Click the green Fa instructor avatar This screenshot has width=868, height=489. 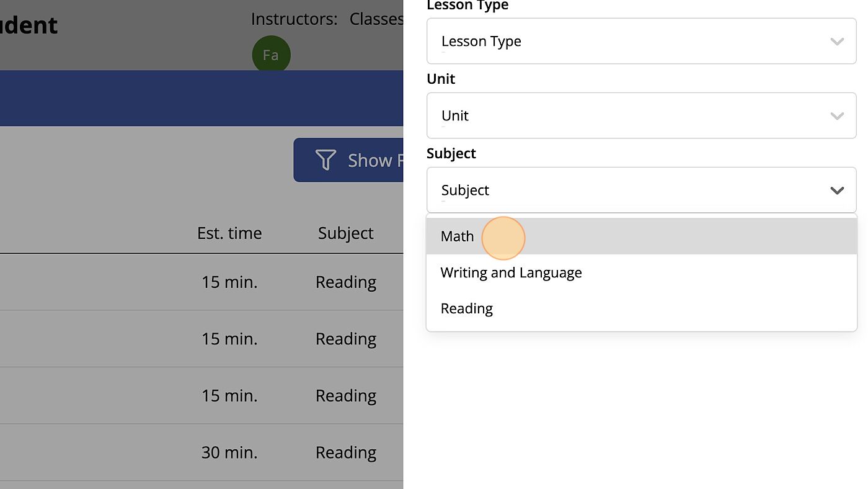(271, 55)
